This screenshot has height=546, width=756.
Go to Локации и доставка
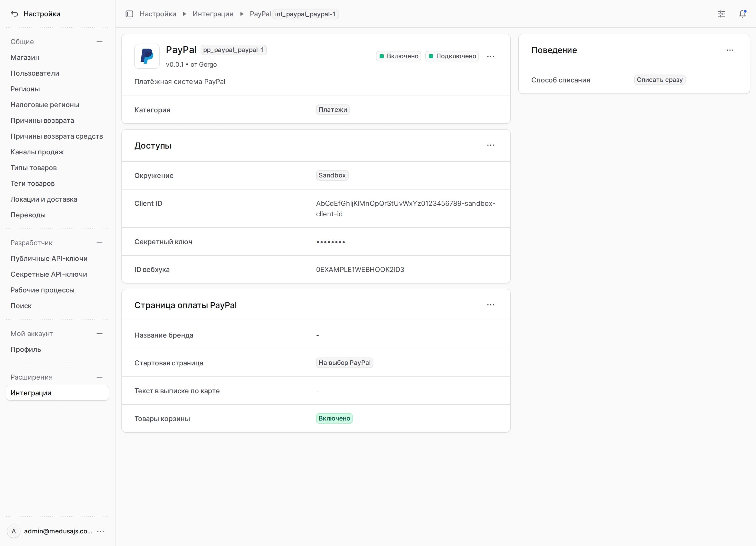(57, 199)
